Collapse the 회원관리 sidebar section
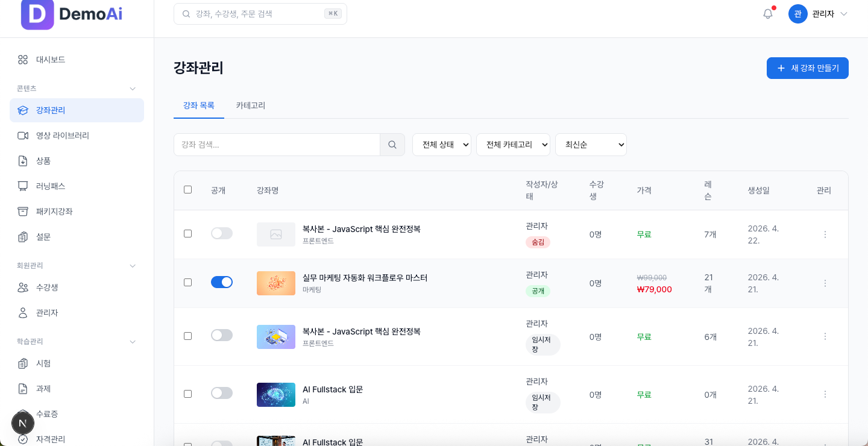Screen dimensions: 868x446 point(133,266)
